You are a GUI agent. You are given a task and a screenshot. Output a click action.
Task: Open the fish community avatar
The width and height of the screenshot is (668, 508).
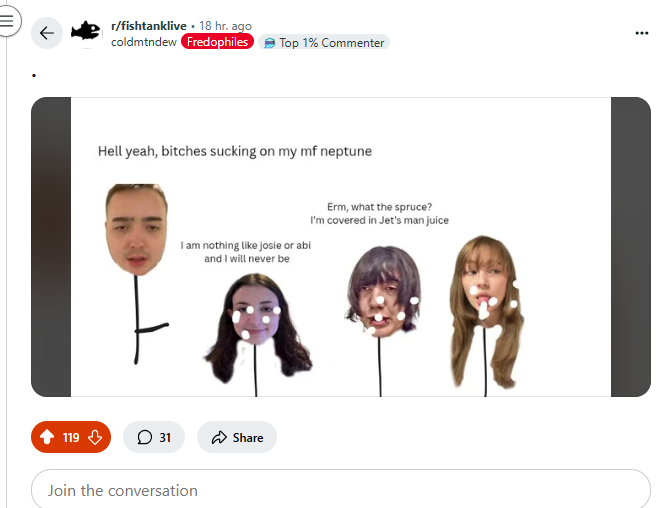click(x=86, y=32)
